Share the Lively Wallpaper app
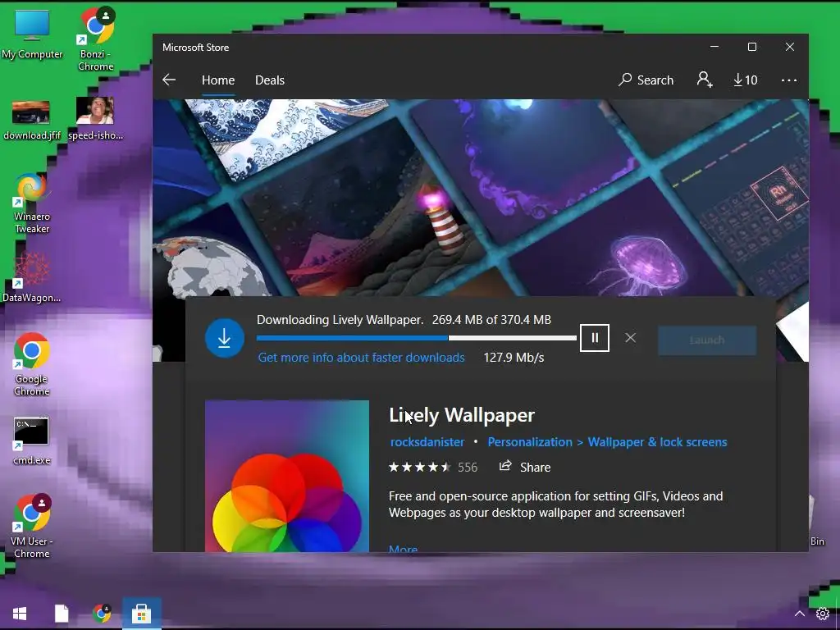The width and height of the screenshot is (840, 630). [525, 467]
